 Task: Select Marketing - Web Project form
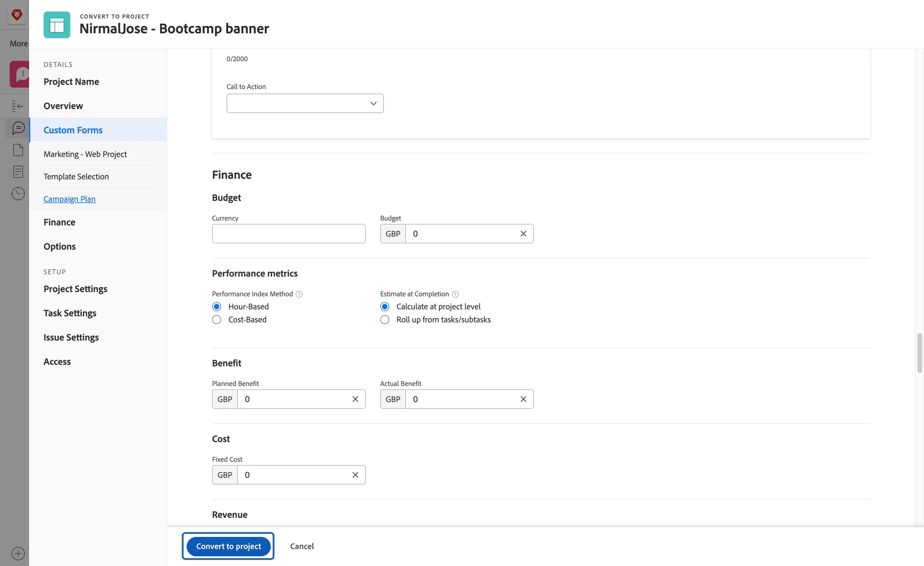[85, 154]
